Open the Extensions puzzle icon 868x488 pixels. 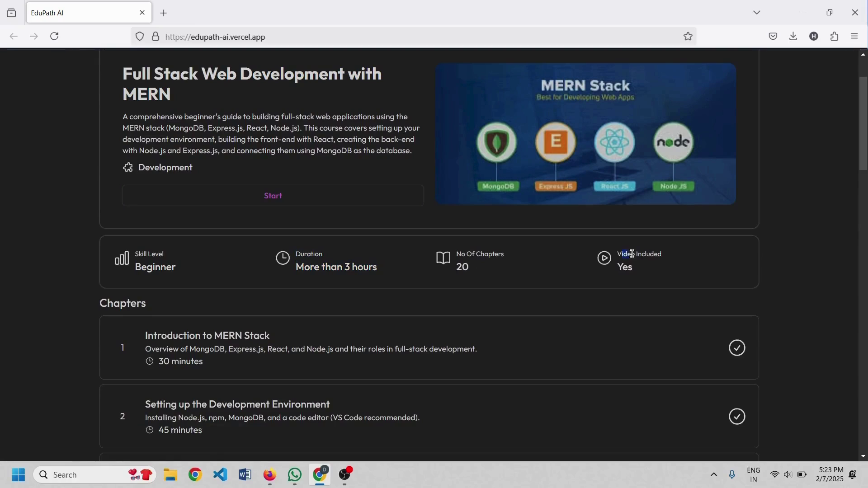pos(835,37)
